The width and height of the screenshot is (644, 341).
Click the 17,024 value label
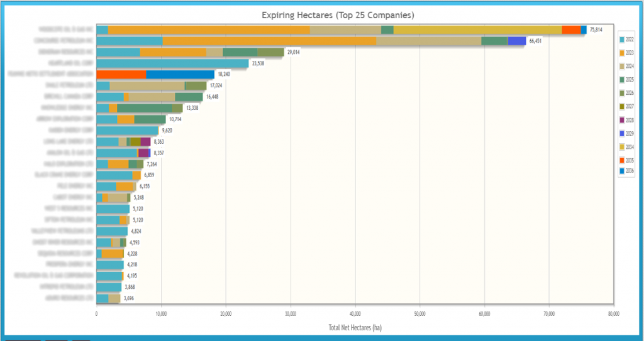(x=216, y=86)
